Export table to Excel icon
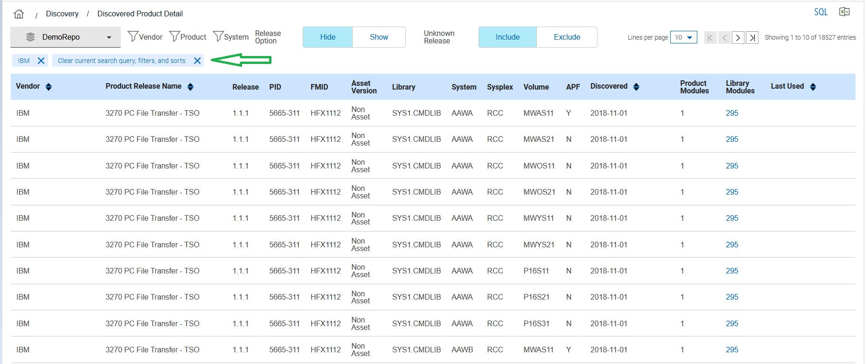This screenshot has width=868, height=364. [x=844, y=12]
